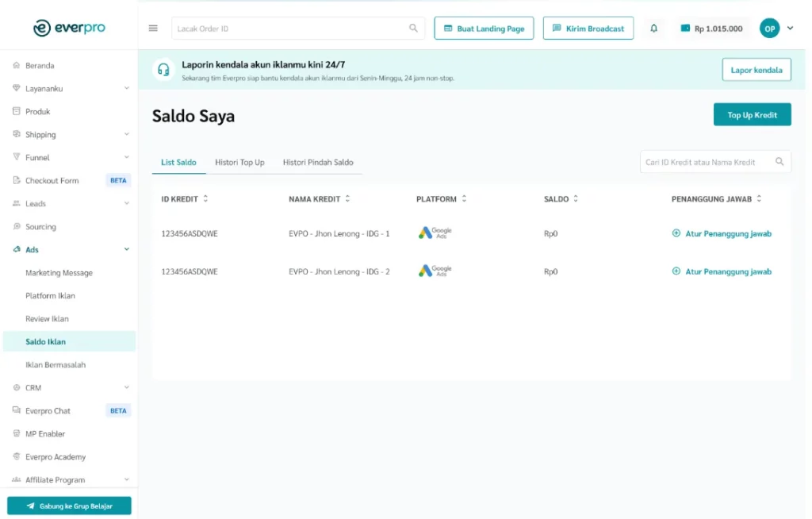Sort by Nama Kredit column
The width and height of the screenshot is (812, 519).
point(347,199)
